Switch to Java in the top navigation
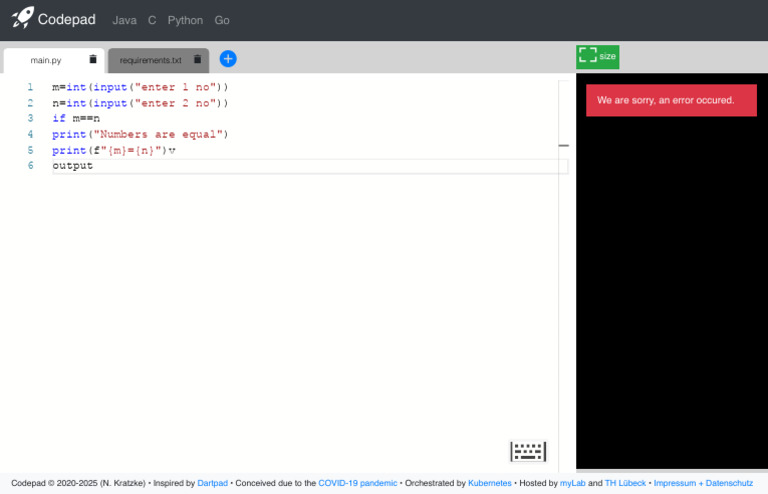The height and width of the screenshot is (494, 768). pyautogui.click(x=124, y=21)
